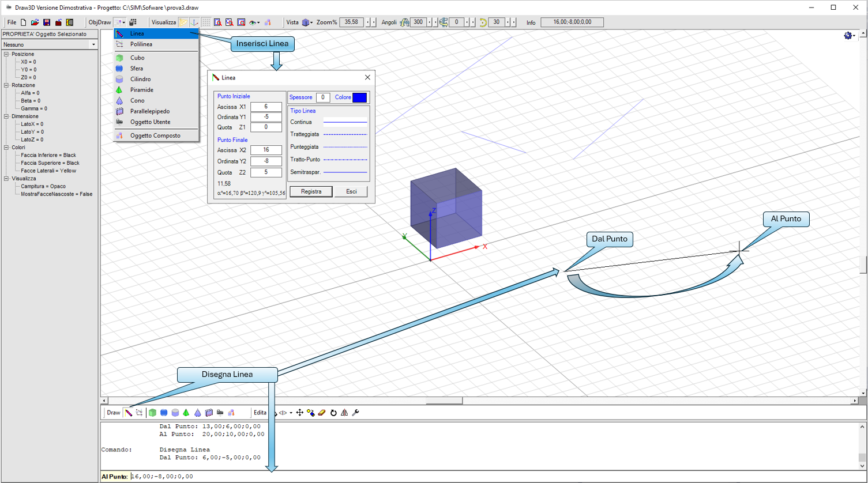Open the blue Colore swatch in the Linea dialog
This screenshot has height=483, width=868.
point(359,97)
